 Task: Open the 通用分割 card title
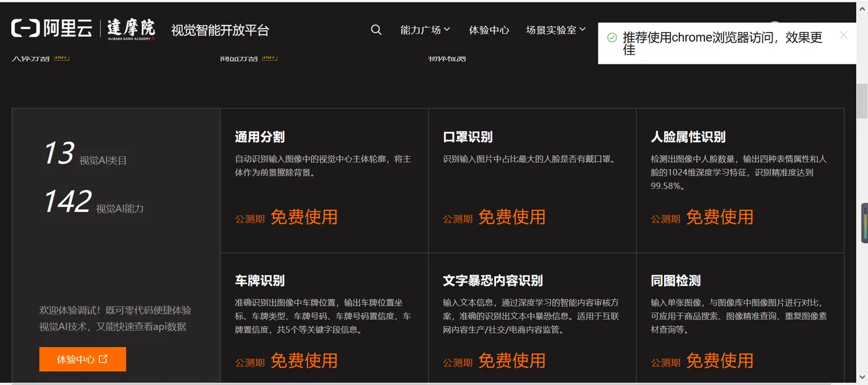(260, 137)
